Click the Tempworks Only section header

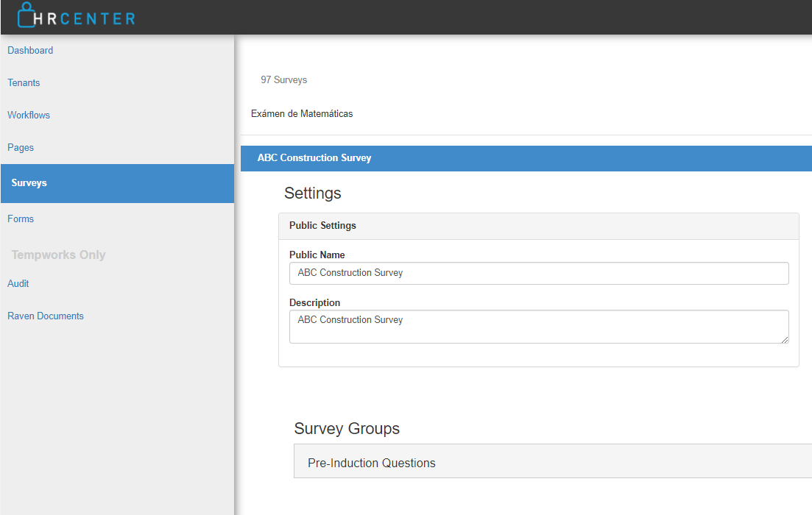click(x=59, y=255)
